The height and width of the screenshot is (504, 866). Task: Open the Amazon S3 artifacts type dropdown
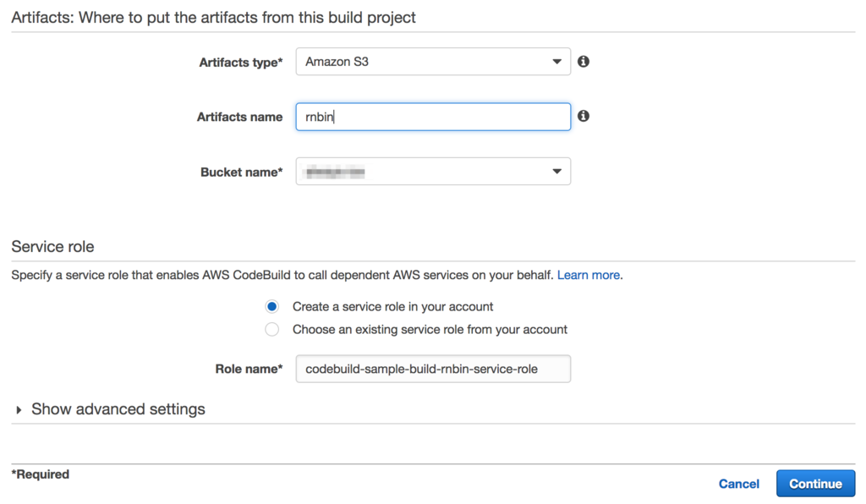433,61
